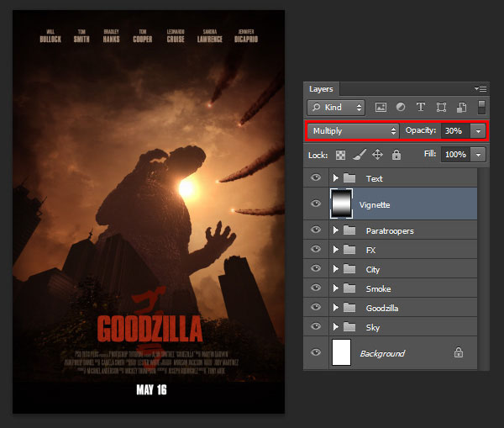The height and width of the screenshot is (428, 504).
Task: Hide the Vignette layer
Action: [316, 203]
